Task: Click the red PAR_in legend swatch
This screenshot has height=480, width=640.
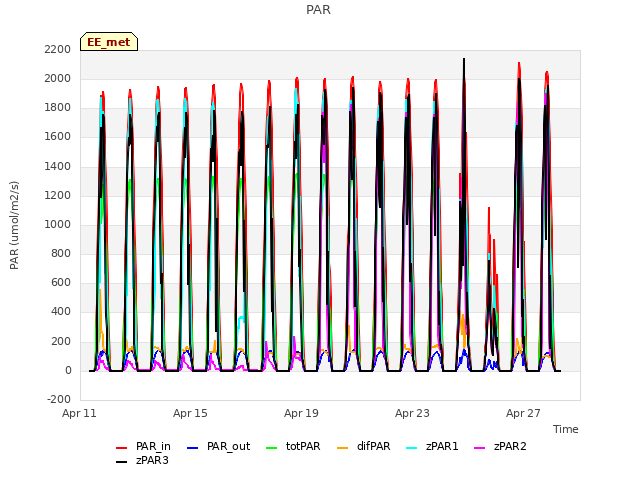Action: tap(122, 448)
